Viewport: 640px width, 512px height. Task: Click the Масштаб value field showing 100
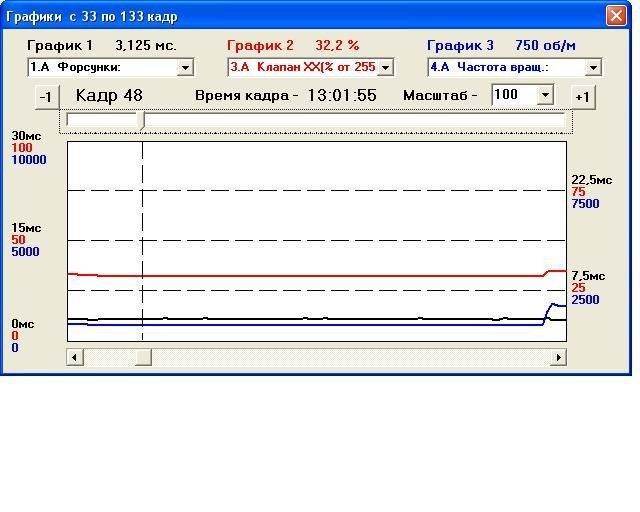pos(513,95)
